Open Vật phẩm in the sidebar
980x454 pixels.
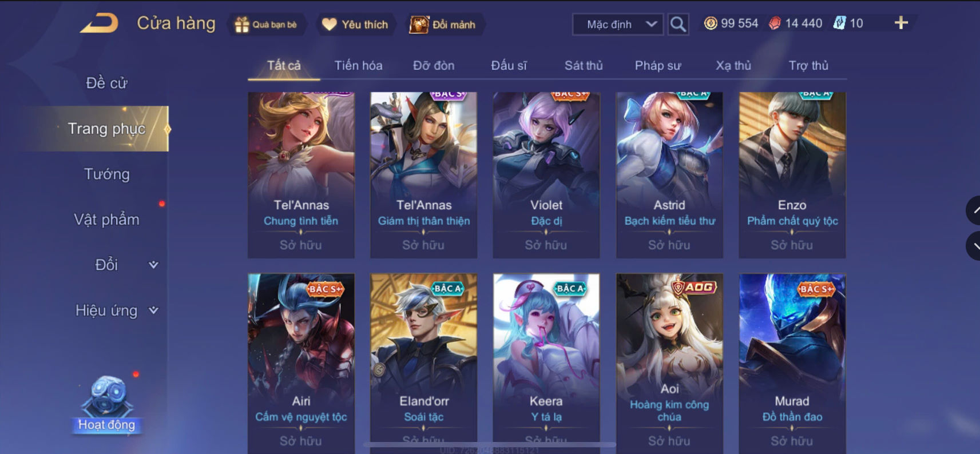click(x=107, y=220)
